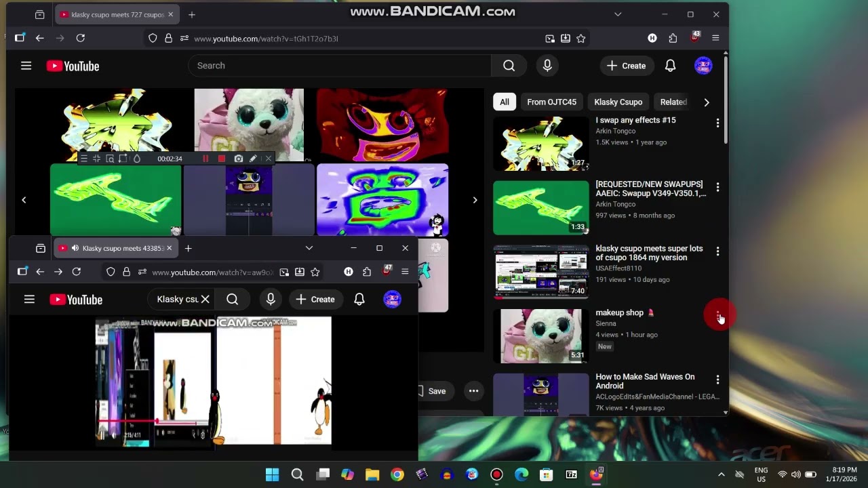Click the YouTube logo in back window
The width and height of the screenshot is (868, 488).
pos(73,66)
